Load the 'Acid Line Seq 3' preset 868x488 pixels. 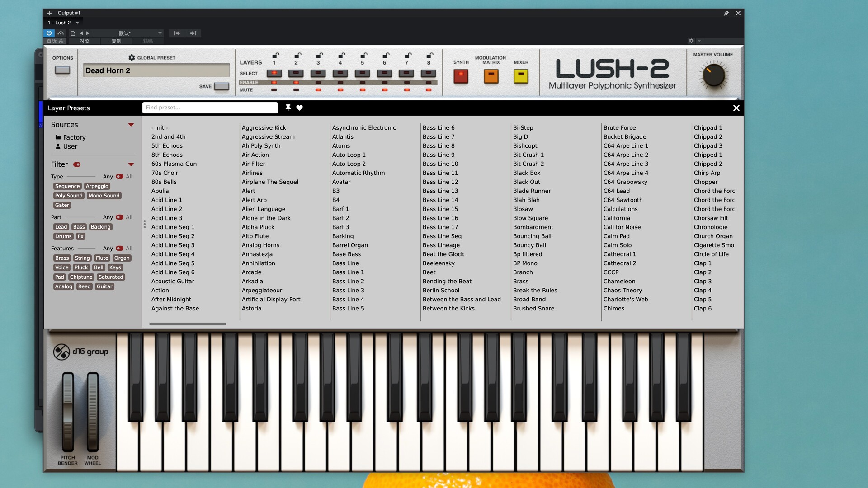tap(173, 245)
